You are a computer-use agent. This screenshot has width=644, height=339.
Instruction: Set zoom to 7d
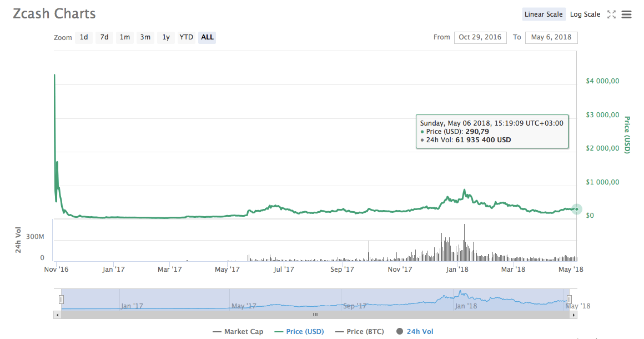coord(104,37)
